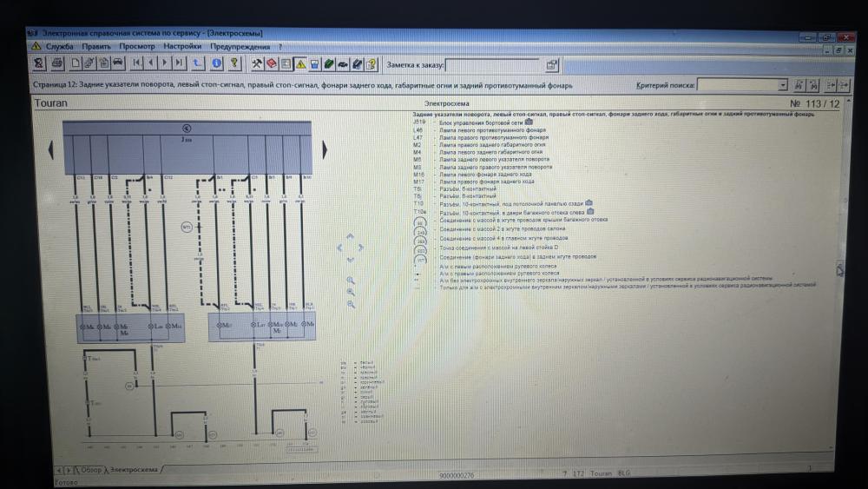
Task: Click the 'Электросхема' caption above the legend
Action: coord(446,103)
